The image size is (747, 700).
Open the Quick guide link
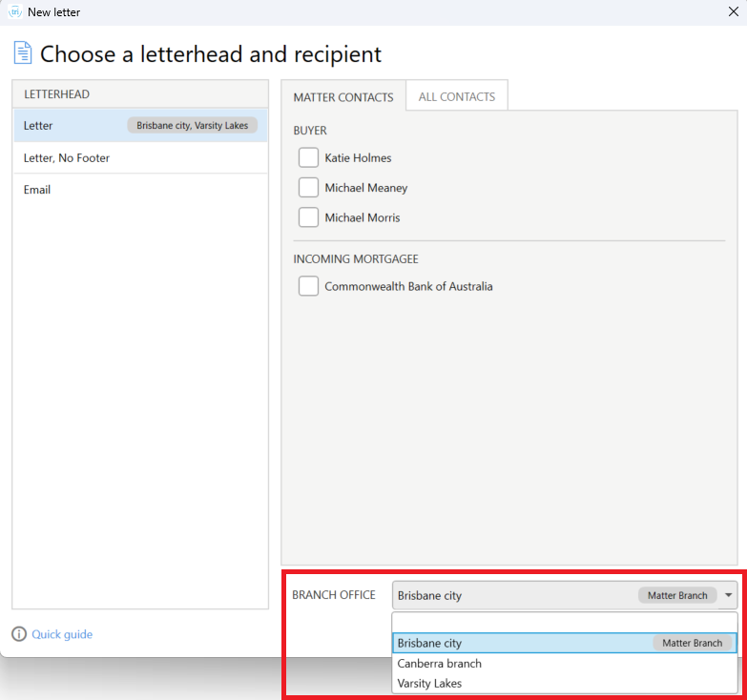click(62, 634)
